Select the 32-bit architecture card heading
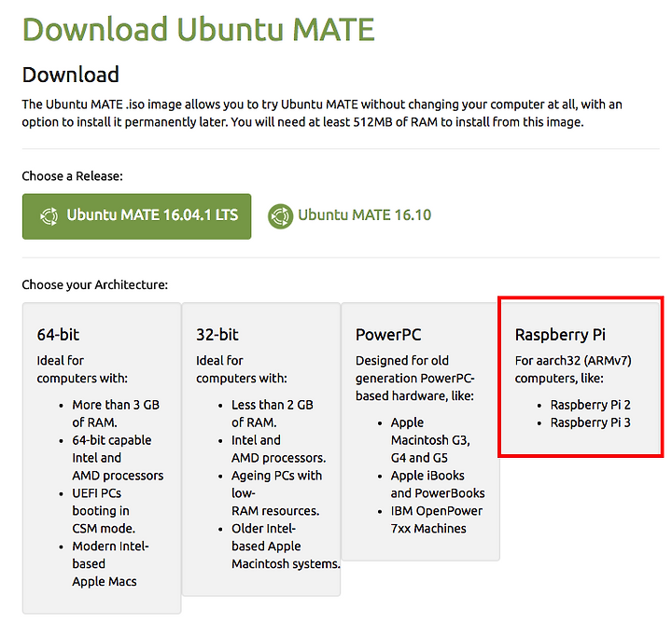Viewport: 672px width, 623px height. click(217, 335)
